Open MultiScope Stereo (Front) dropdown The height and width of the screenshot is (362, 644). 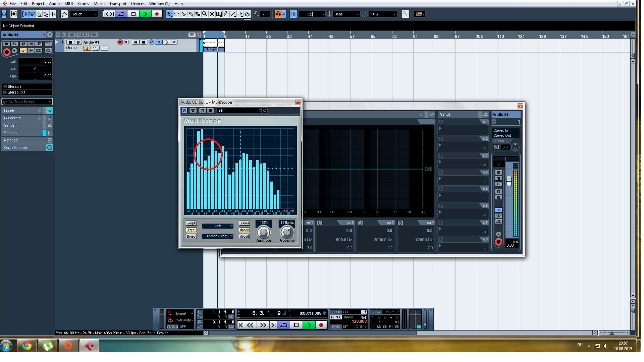coord(218,236)
